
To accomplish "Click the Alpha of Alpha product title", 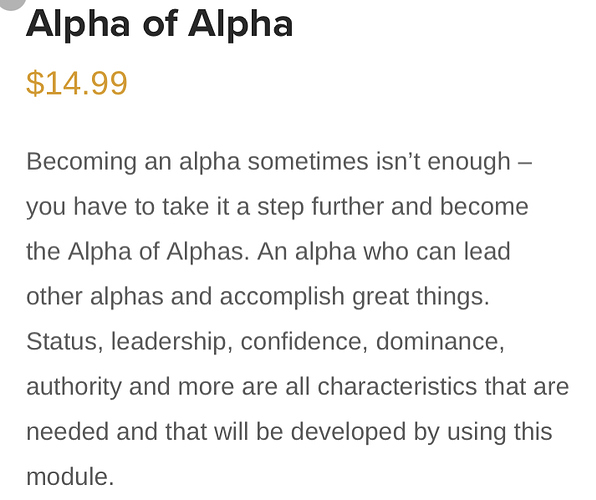I will 160,25.
